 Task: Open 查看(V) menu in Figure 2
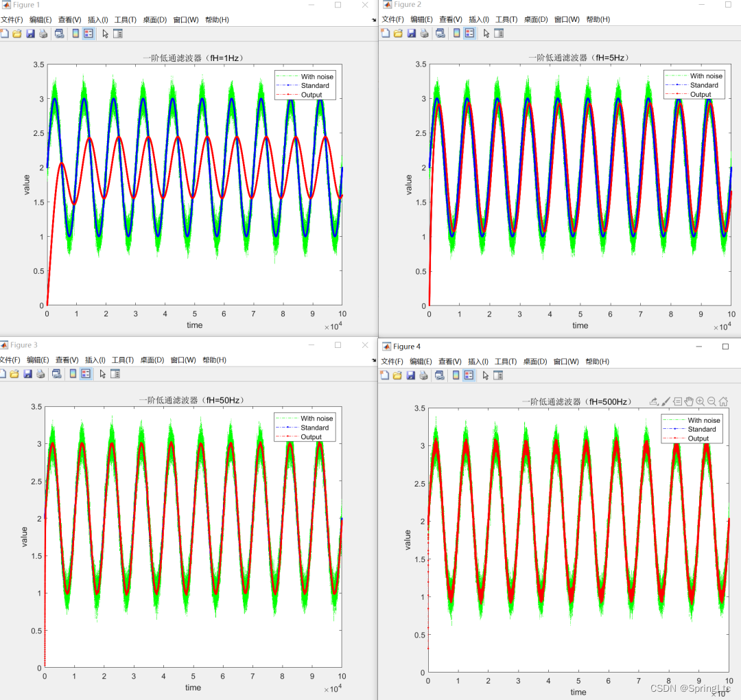pyautogui.click(x=450, y=19)
